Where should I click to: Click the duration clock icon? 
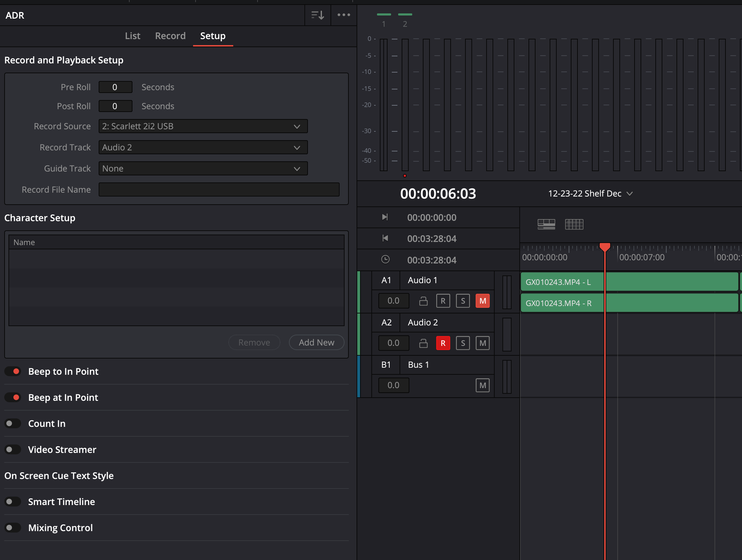(x=385, y=260)
